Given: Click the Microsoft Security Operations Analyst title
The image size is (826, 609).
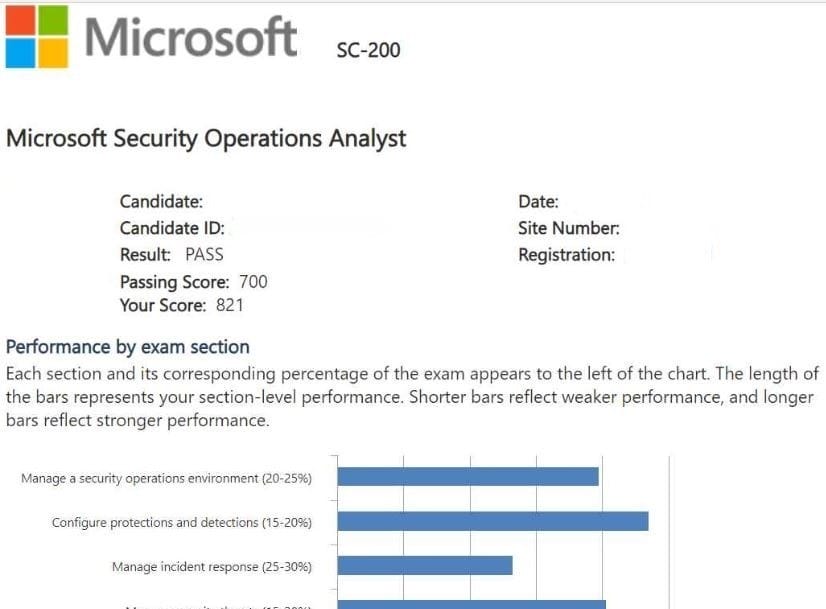Looking at the screenshot, I should coord(206,138).
